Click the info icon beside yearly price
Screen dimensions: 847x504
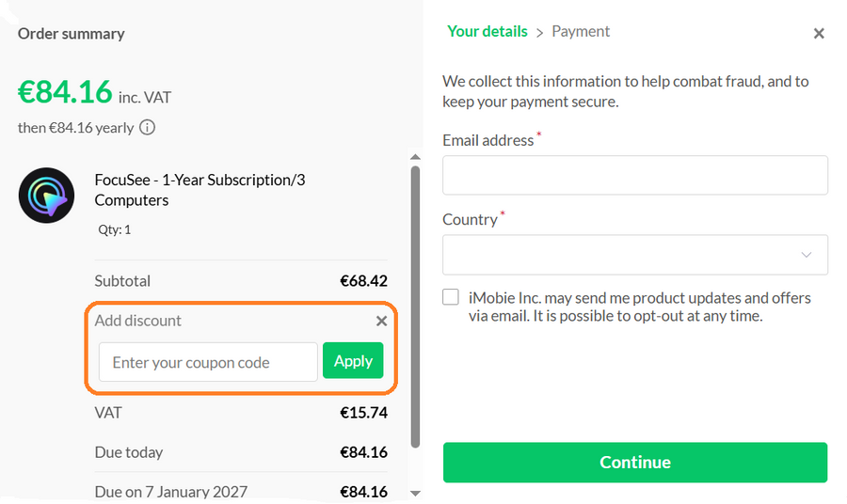(148, 128)
